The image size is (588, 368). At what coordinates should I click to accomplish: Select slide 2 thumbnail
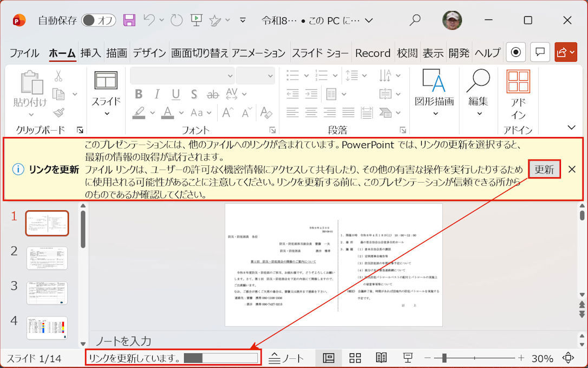(47, 259)
